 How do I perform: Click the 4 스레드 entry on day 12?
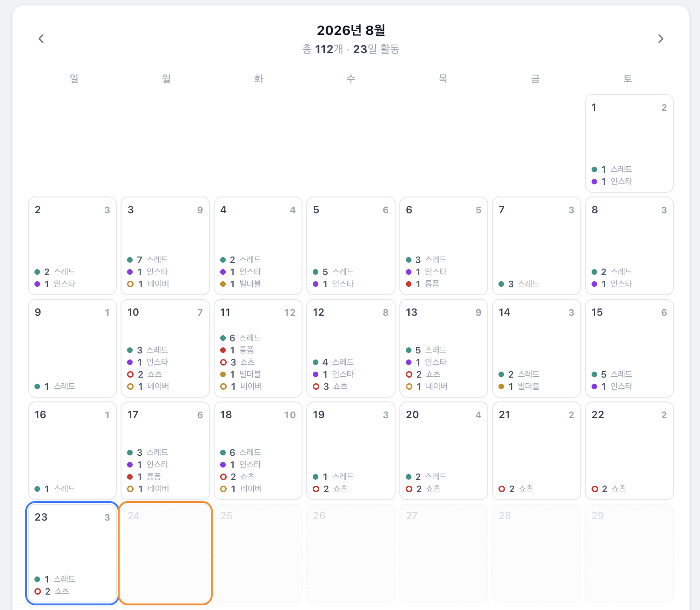point(333,362)
